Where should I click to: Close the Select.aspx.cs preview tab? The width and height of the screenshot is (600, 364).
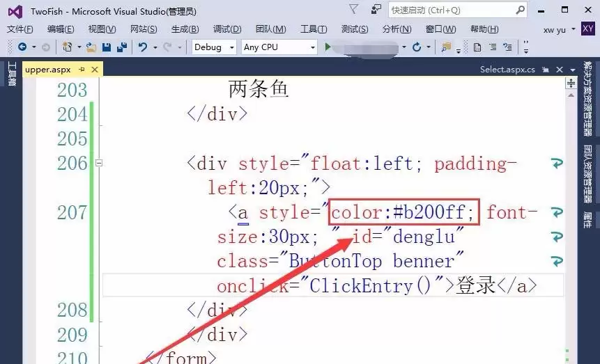[x=560, y=70]
